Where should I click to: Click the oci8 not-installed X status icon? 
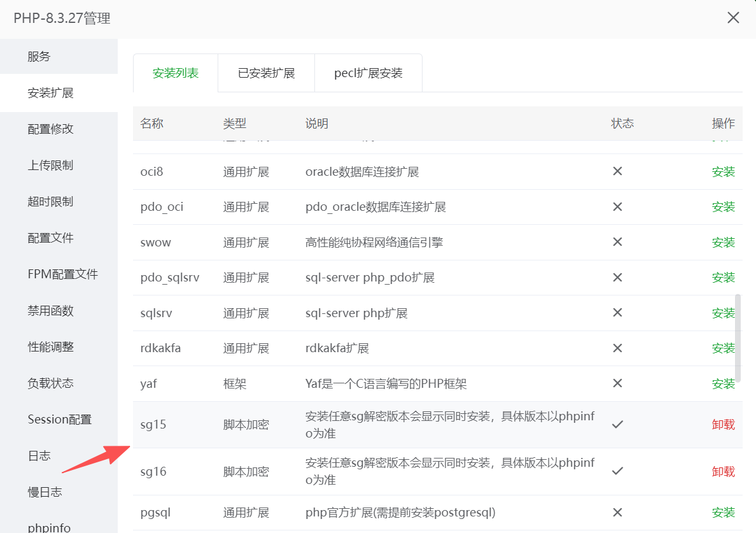[617, 171]
